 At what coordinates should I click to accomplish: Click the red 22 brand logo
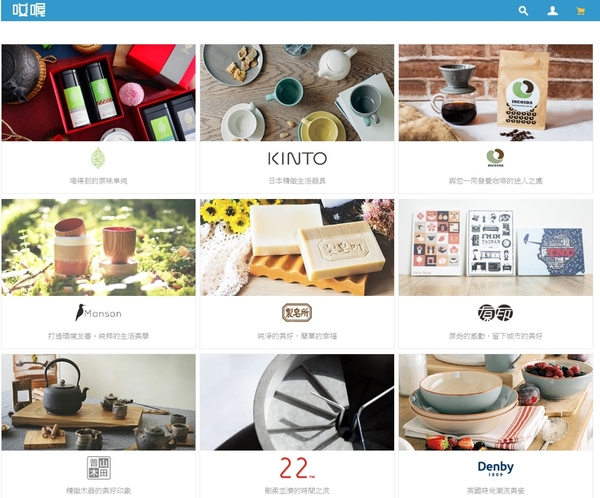297,468
